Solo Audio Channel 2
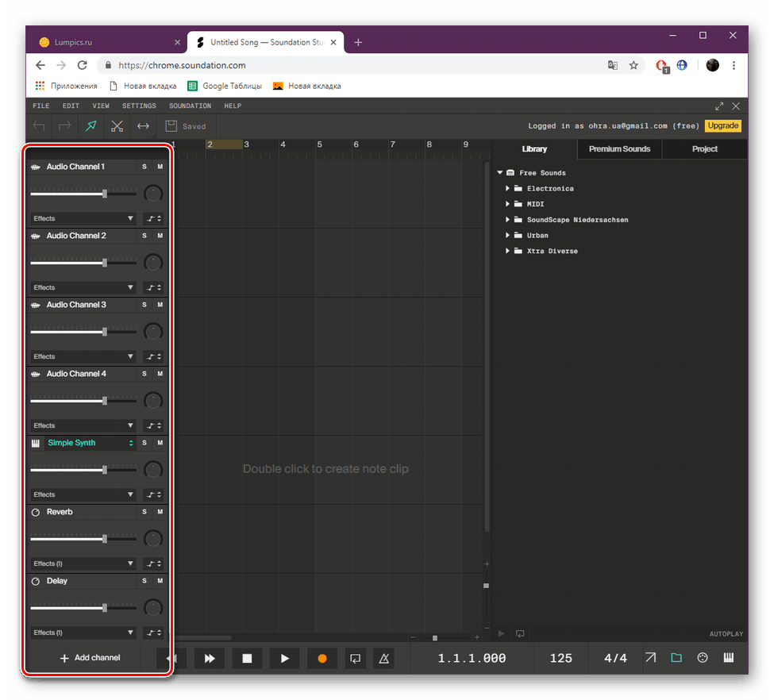774x700 pixels. (144, 236)
